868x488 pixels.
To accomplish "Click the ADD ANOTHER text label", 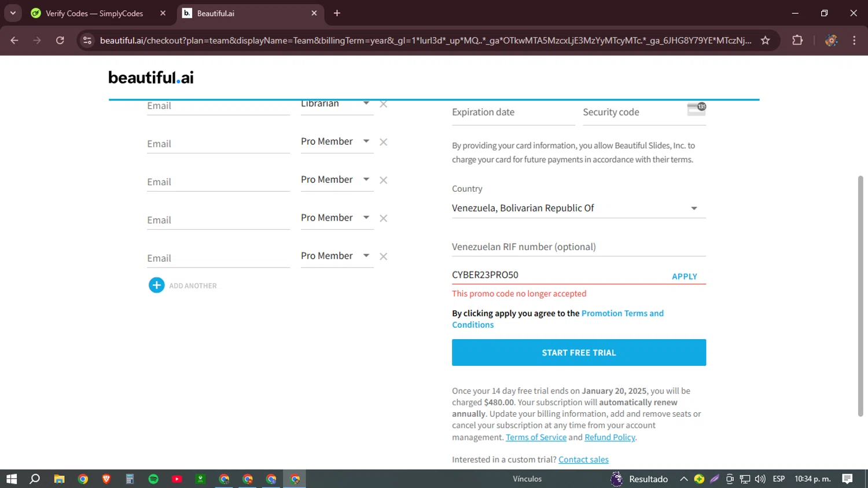I will [x=193, y=286].
